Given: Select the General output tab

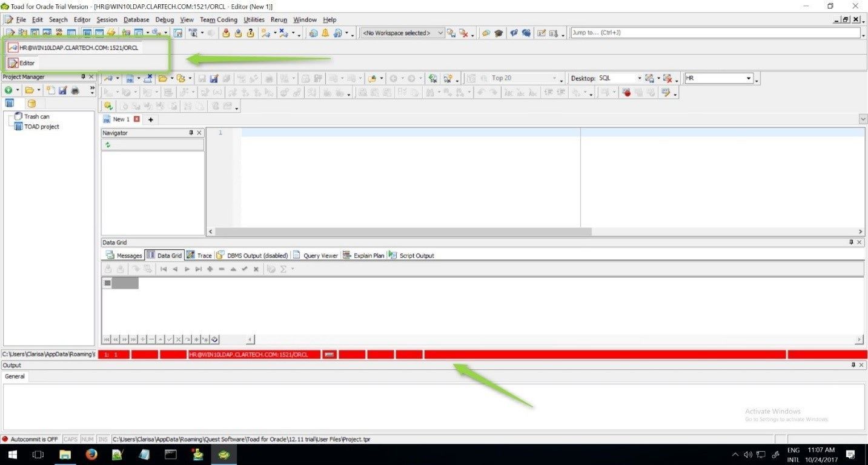Looking at the screenshot, I should (15, 376).
